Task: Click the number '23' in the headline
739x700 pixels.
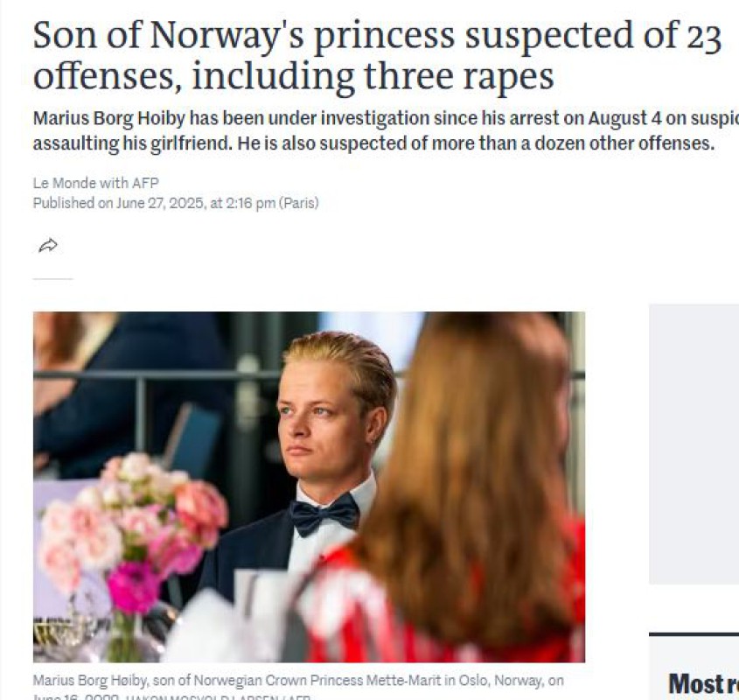Action: [704, 37]
